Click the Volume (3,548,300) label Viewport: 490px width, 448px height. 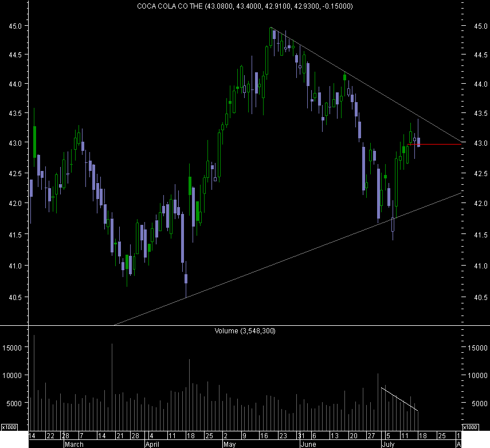pyautogui.click(x=245, y=331)
